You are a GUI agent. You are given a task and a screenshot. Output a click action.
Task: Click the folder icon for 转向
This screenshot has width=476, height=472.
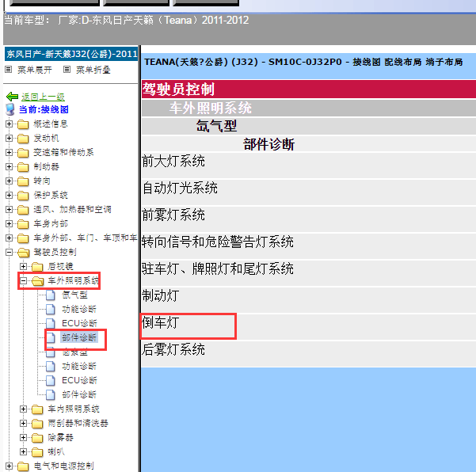pyautogui.click(x=23, y=181)
